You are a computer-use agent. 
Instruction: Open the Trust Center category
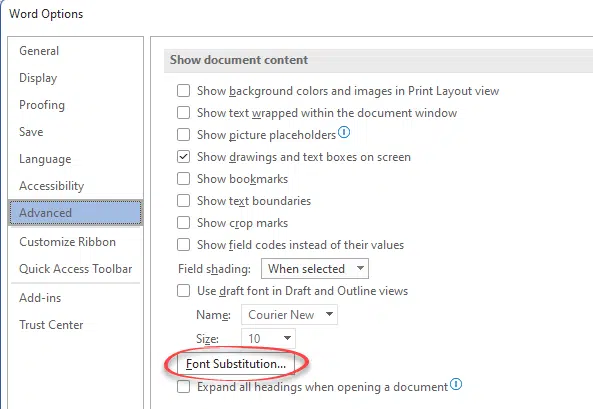coord(51,325)
